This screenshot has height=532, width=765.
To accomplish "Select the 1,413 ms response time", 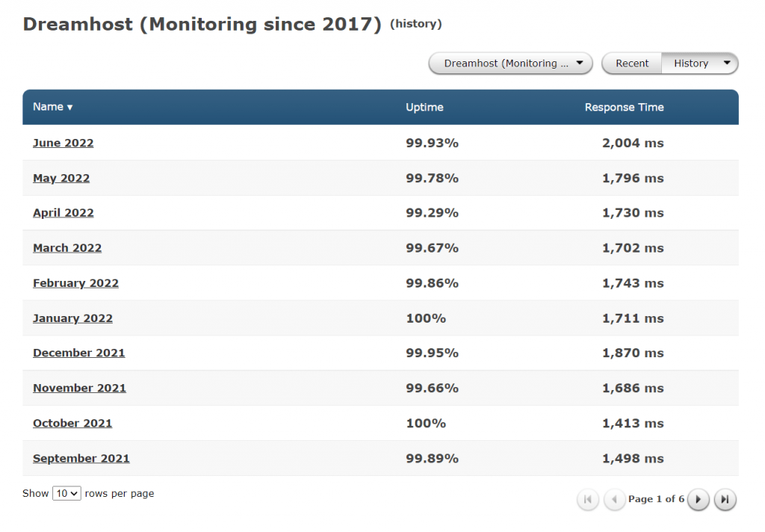I will pyautogui.click(x=633, y=423).
